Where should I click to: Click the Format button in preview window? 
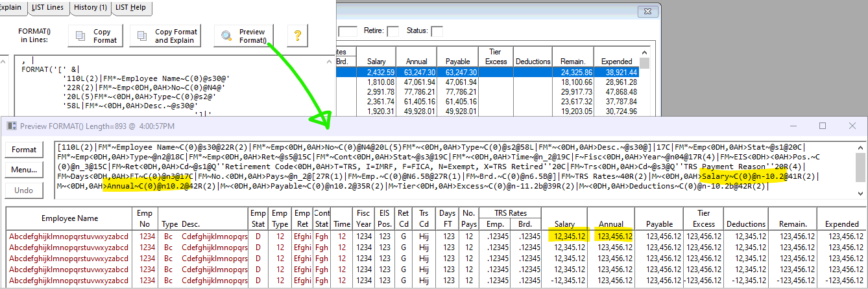coord(24,150)
